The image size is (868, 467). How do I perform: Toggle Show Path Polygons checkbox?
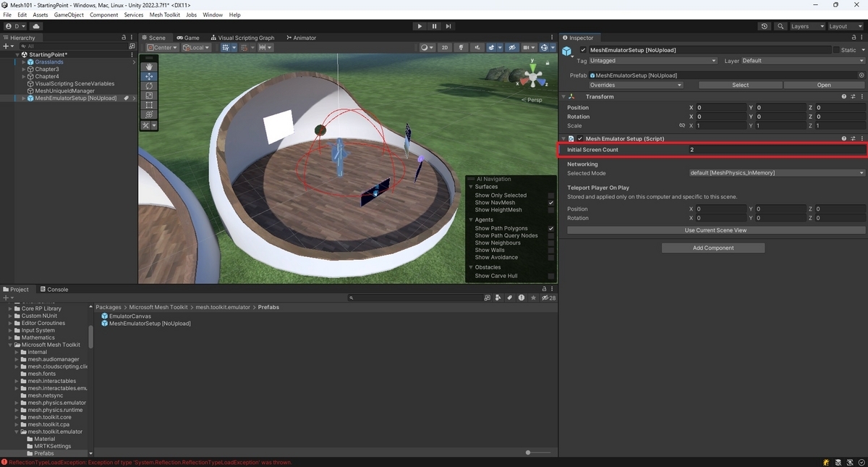pyautogui.click(x=551, y=229)
